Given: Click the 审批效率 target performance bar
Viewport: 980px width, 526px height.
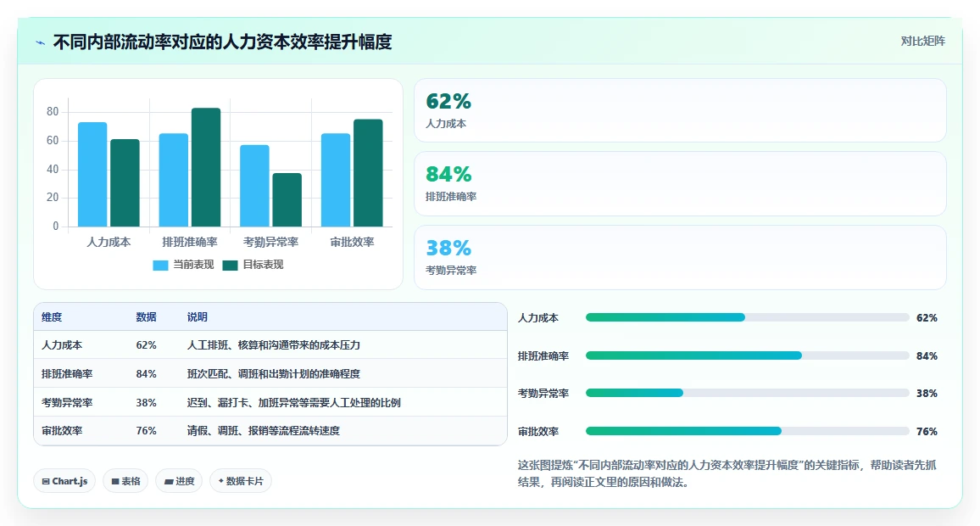Looking at the screenshot, I should (368, 172).
